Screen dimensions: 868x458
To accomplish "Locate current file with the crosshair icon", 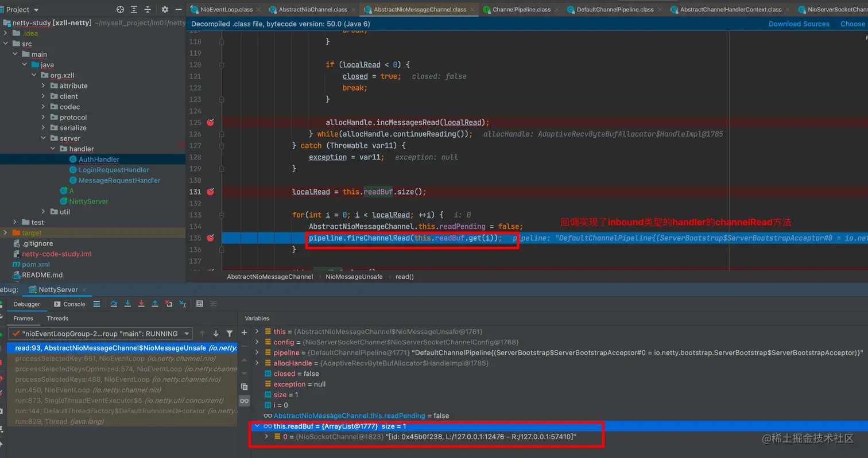I will coord(120,10).
